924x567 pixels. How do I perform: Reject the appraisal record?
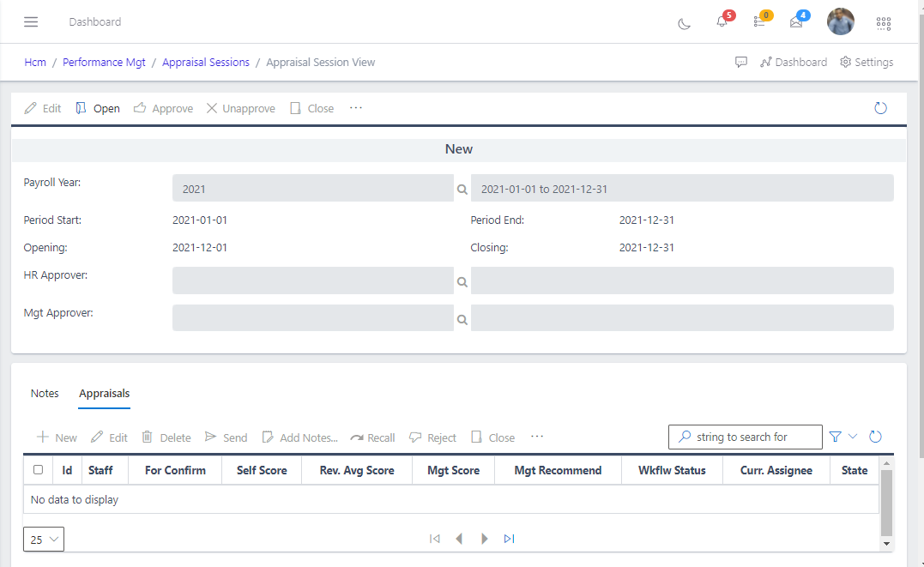click(x=432, y=437)
